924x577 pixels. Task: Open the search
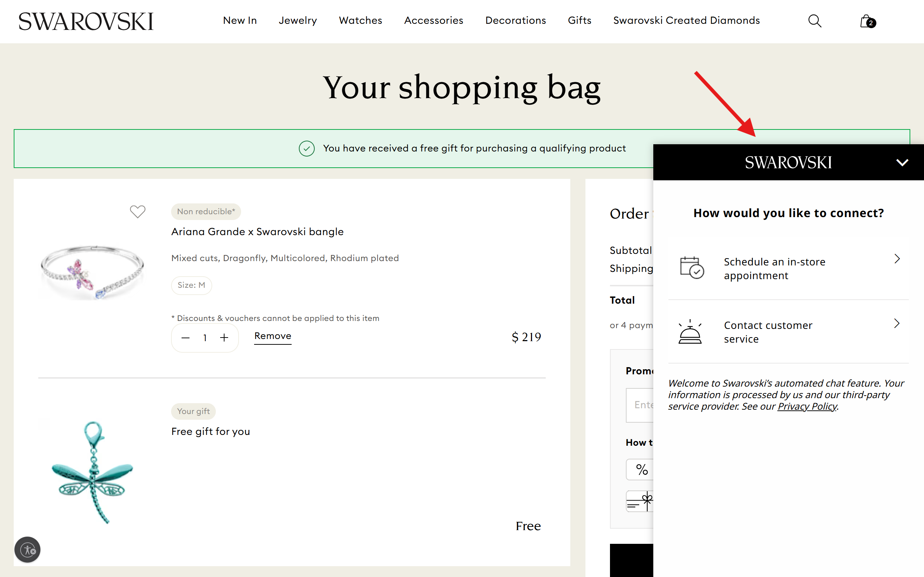coord(814,21)
